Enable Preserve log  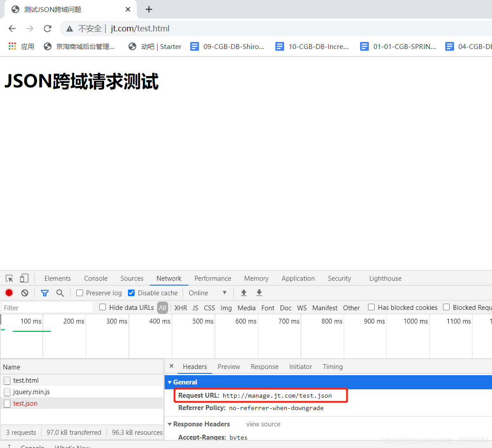point(79,293)
